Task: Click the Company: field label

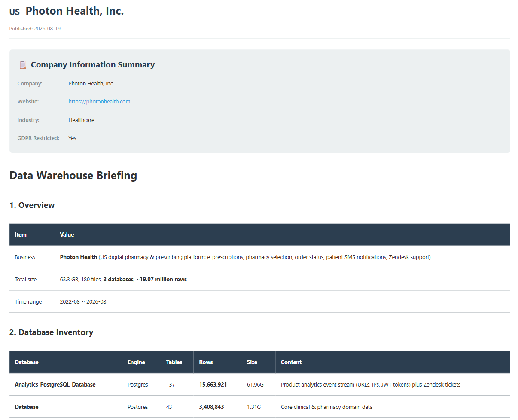Action: (30, 84)
